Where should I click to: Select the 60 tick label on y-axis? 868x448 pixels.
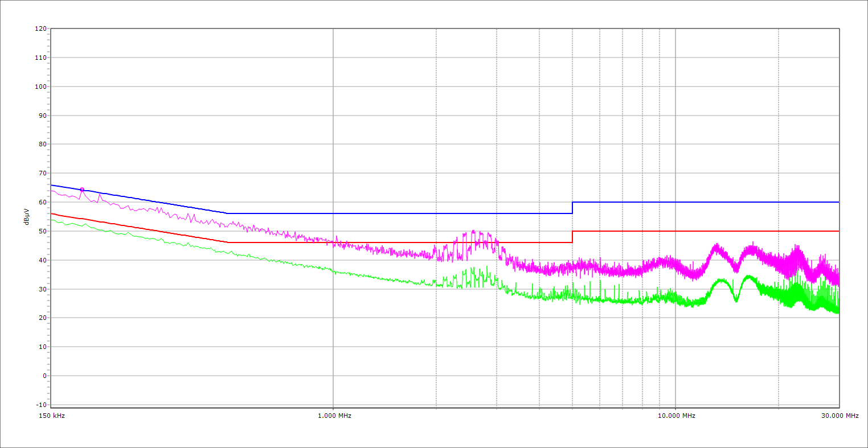click(x=42, y=202)
